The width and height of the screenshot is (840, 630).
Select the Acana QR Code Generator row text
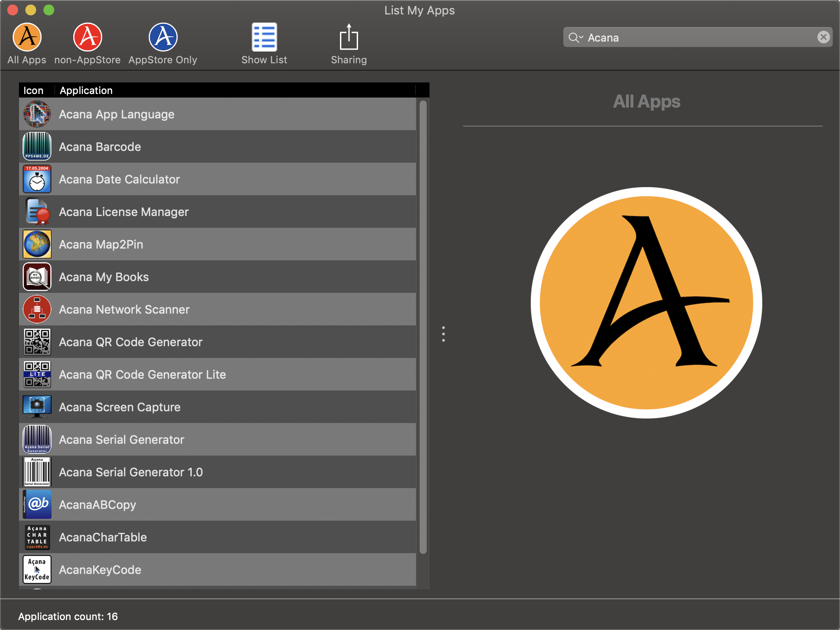tap(131, 342)
